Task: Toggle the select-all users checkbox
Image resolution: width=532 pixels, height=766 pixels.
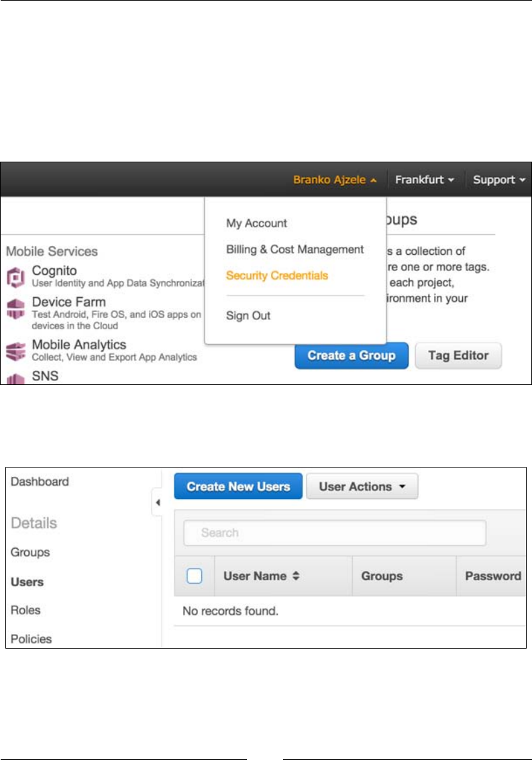Action: [x=195, y=576]
